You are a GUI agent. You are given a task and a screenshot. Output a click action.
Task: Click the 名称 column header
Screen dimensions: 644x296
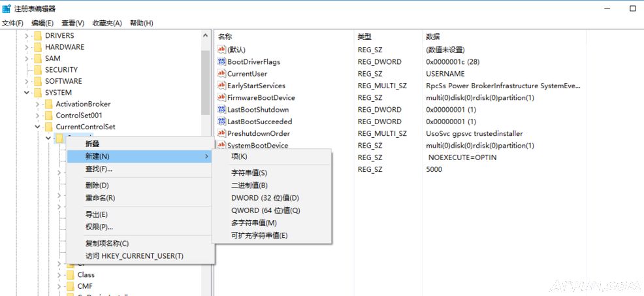pyautogui.click(x=225, y=37)
